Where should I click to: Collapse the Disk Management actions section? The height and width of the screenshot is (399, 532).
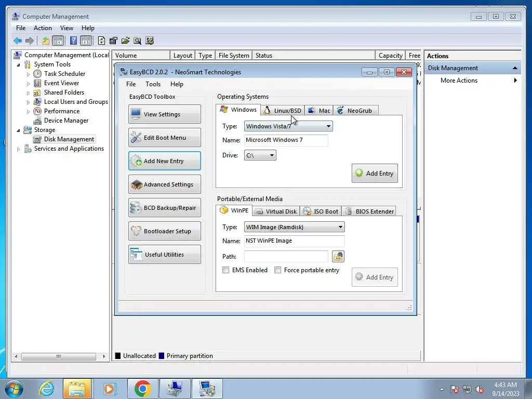point(515,68)
